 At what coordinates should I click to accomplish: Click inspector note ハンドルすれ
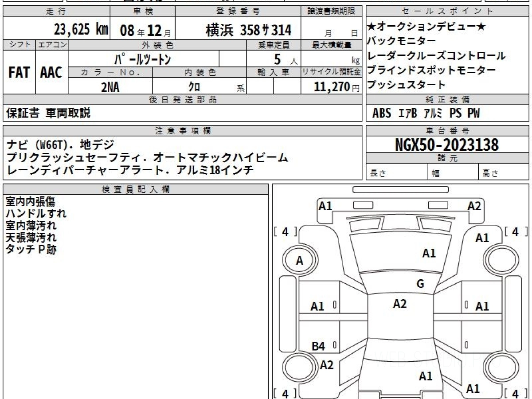click(36, 214)
